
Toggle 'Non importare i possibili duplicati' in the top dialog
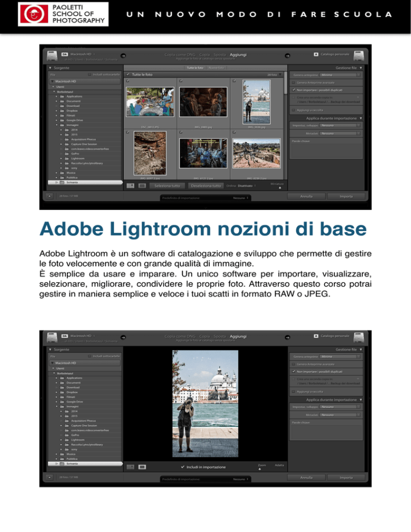[x=294, y=90]
